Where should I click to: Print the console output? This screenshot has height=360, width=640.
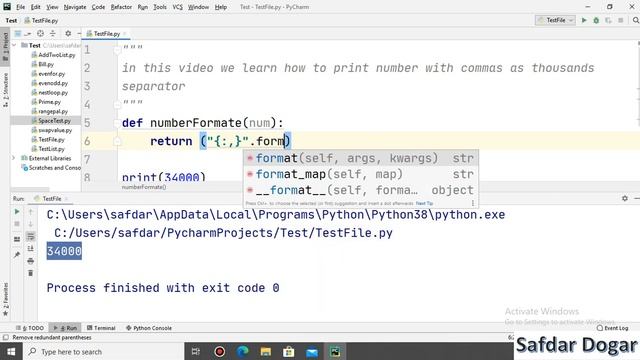coord(31,261)
